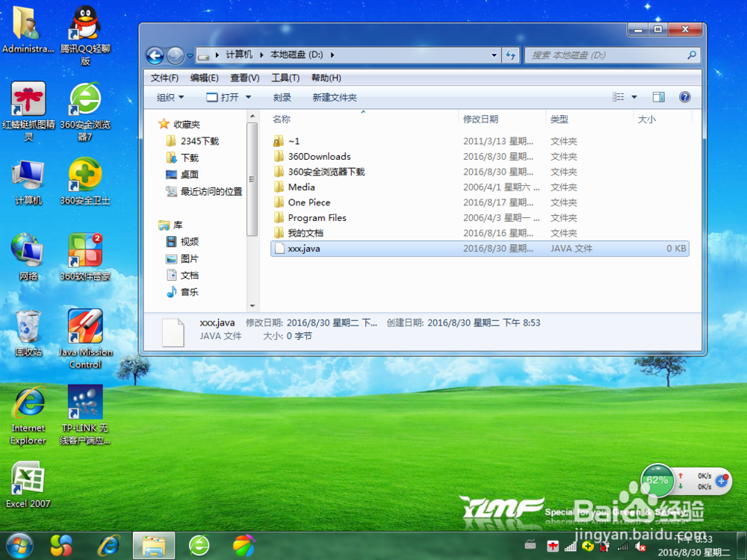
Task: Open the 帮助(H) menu
Action: pyautogui.click(x=326, y=78)
